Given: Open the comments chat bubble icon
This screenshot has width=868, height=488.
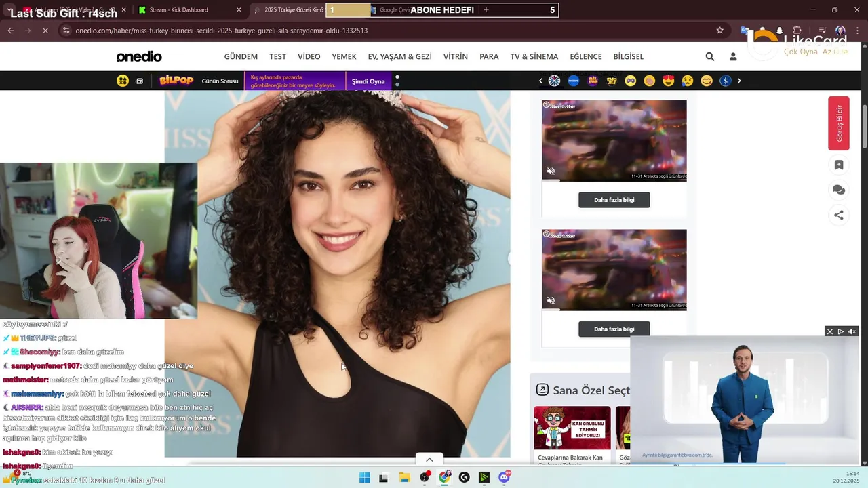Looking at the screenshot, I should (x=839, y=190).
